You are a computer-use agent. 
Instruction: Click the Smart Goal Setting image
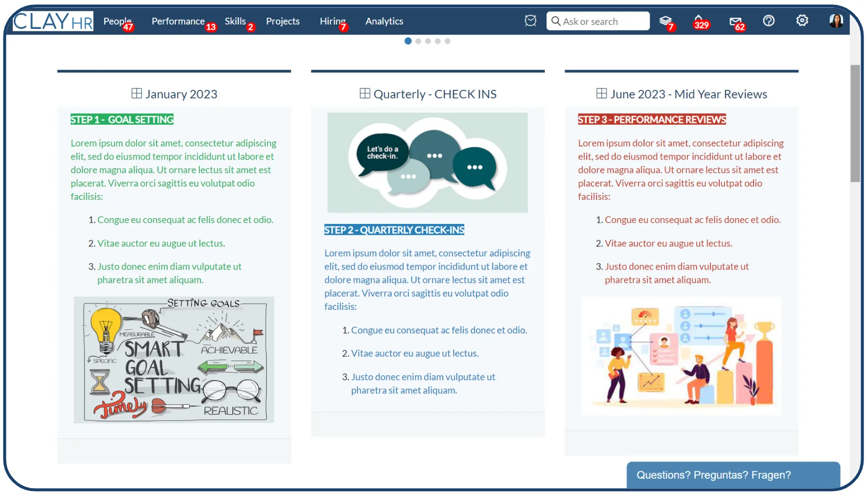click(x=174, y=360)
